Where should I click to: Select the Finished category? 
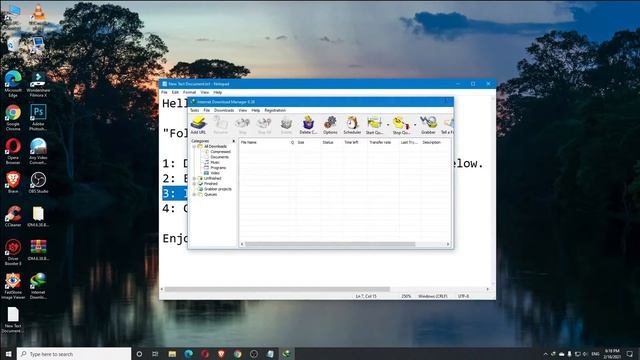click(211, 184)
